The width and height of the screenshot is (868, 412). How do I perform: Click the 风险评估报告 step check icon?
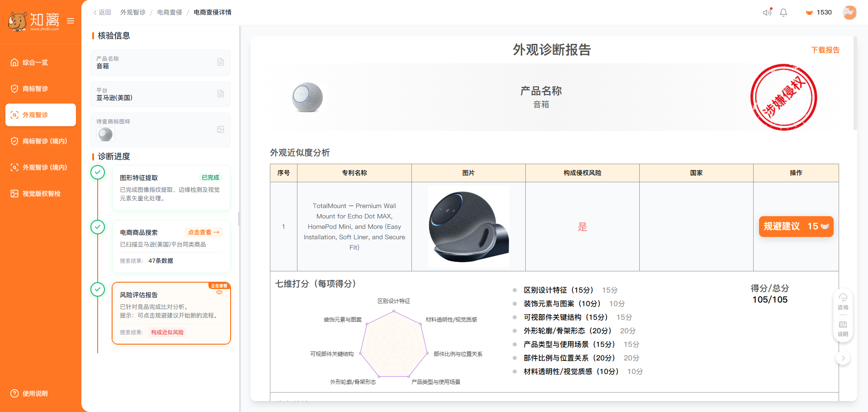point(98,289)
